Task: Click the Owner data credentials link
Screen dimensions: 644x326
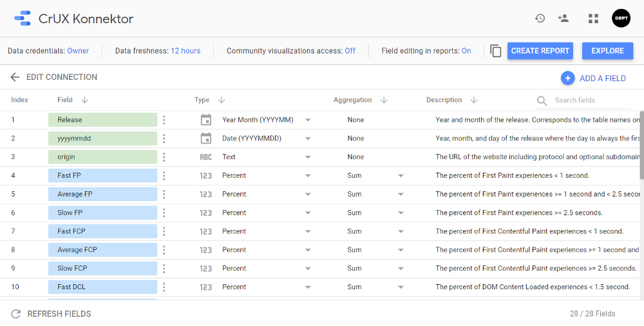Action: click(78, 51)
